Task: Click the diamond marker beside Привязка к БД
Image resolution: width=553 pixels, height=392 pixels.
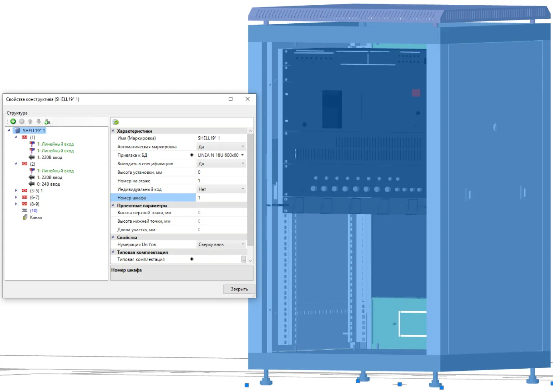Action: 192,155
